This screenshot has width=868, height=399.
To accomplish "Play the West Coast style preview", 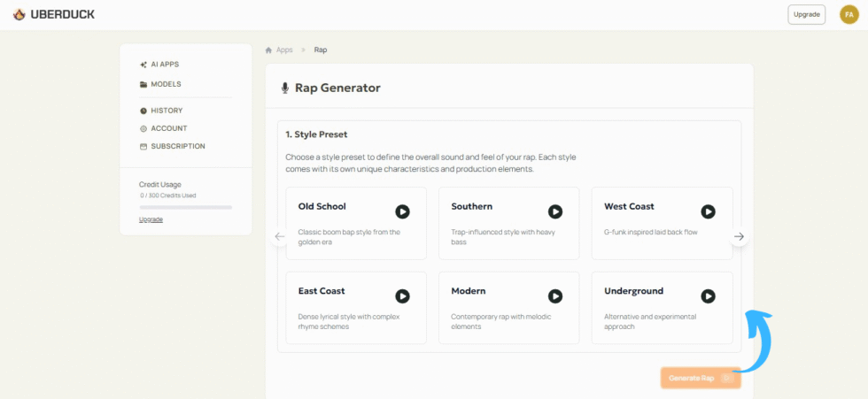I will pos(708,211).
